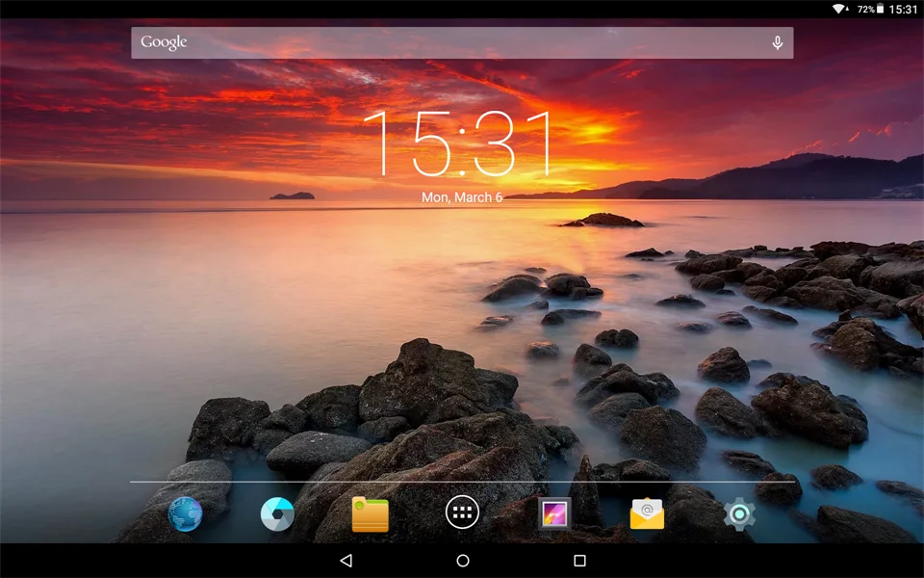The image size is (924, 578).
Task: Tap the Google search bar
Action: coord(462,42)
